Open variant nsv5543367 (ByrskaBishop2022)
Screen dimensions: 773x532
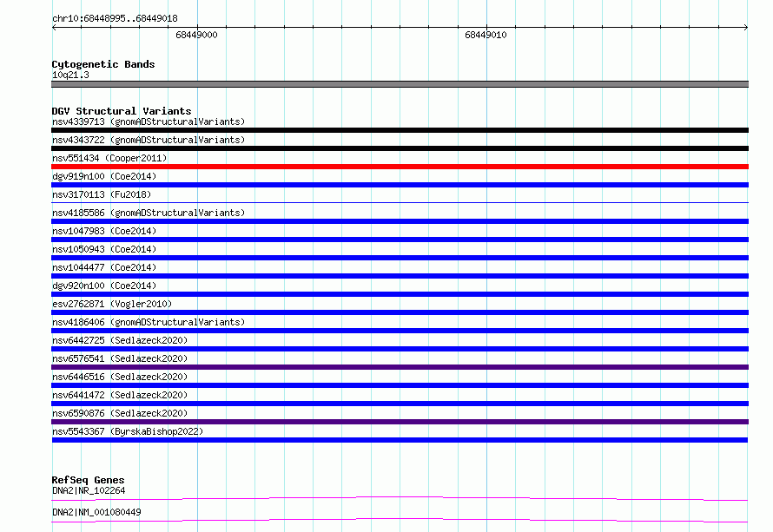128,431
